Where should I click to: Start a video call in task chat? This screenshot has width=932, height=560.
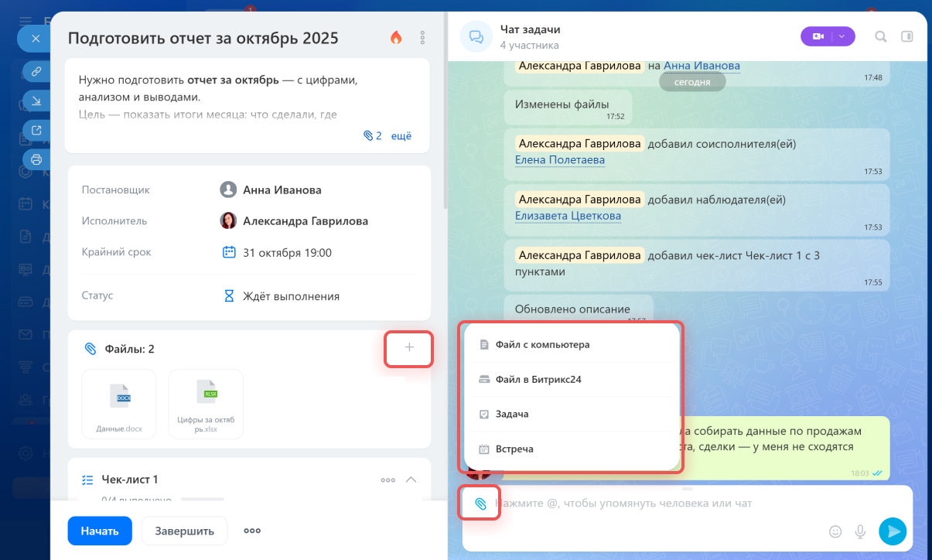point(818,36)
